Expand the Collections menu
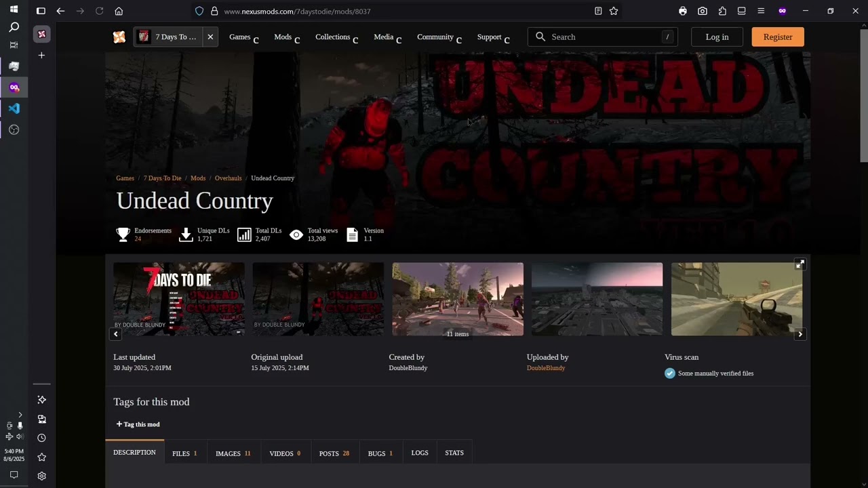The image size is (868, 488). click(x=336, y=37)
